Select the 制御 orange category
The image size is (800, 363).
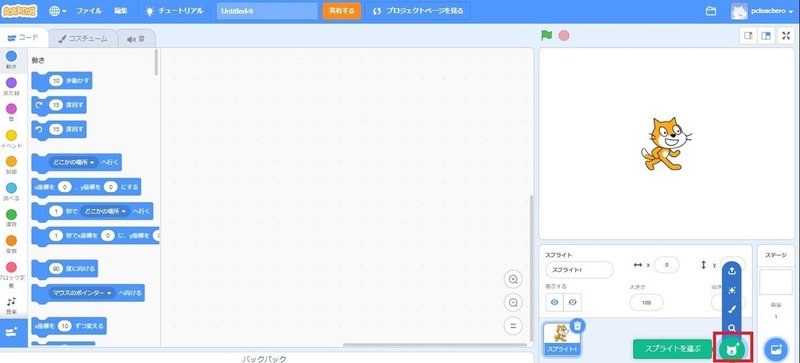tap(11, 161)
